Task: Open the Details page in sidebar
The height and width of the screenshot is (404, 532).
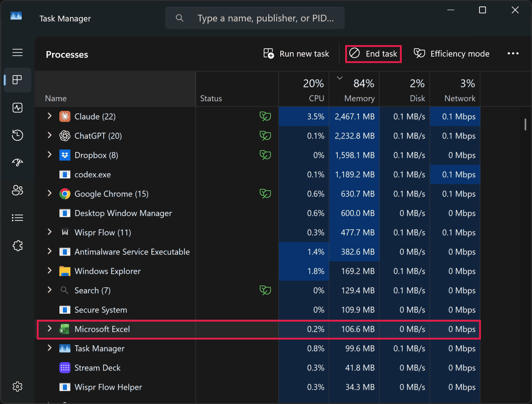Action: tap(17, 218)
